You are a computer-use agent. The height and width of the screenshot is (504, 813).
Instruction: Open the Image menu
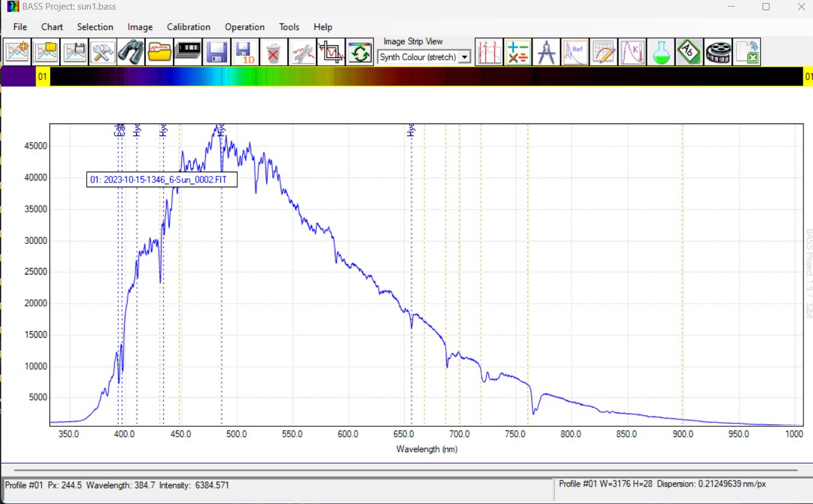pos(140,27)
